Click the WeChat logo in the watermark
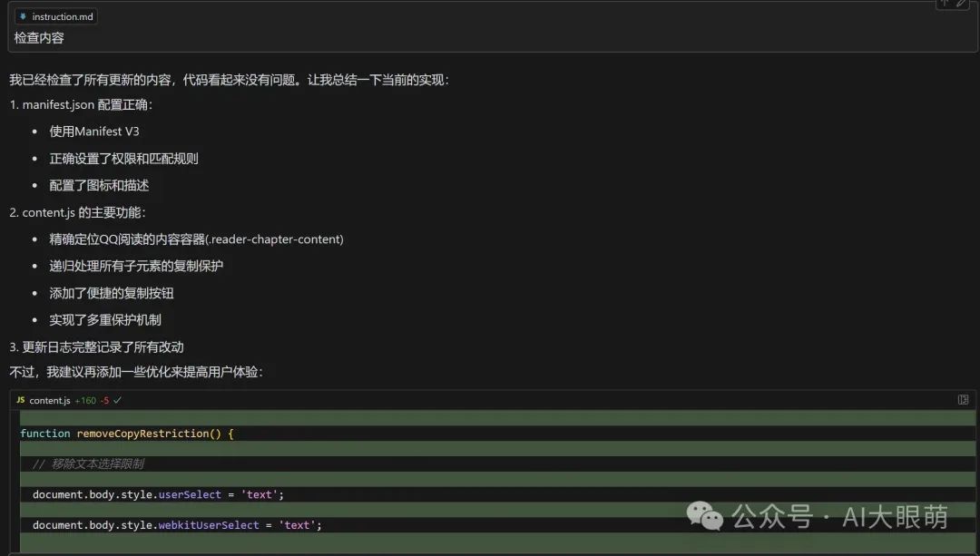Image resolution: width=980 pixels, height=556 pixels. tap(705, 517)
